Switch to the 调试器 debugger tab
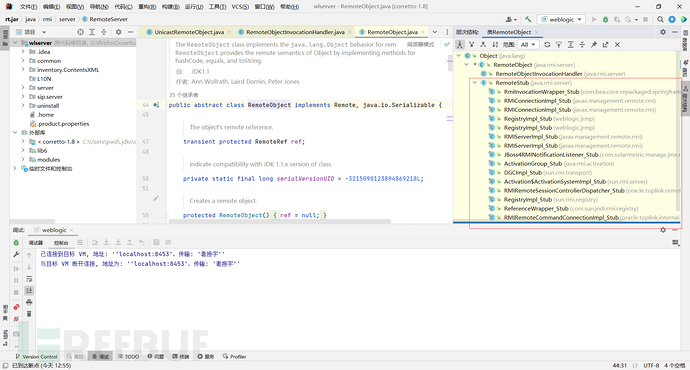Screen dimensions: 690x370 point(36,242)
